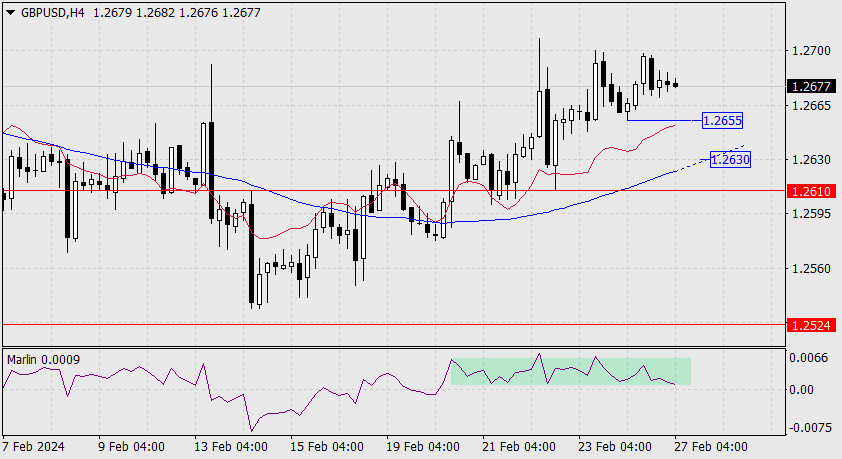The image size is (842, 459).
Task: Click the 7 Feb 2024 date label
Action: click(33, 447)
